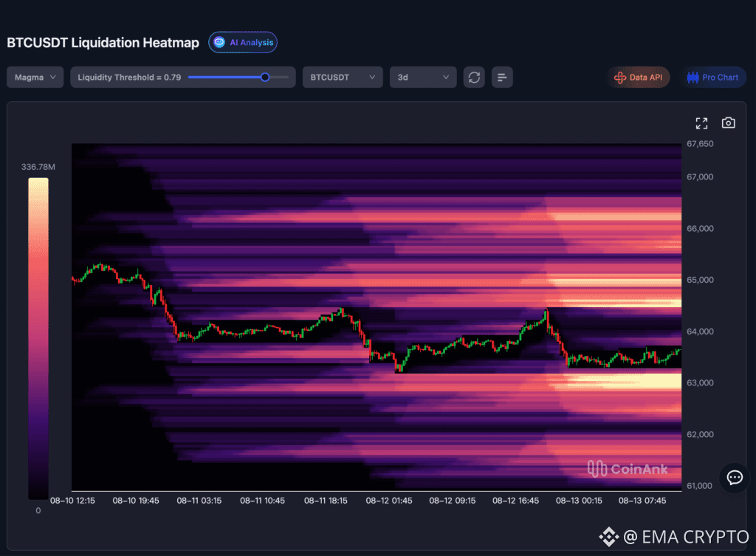Click the 08-10 12:15 time label

(72, 501)
